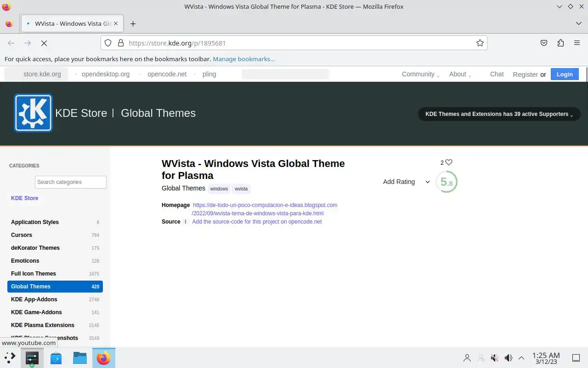This screenshot has height=368, width=588.
Task: Click the padlock site security icon
Action: 121,43
